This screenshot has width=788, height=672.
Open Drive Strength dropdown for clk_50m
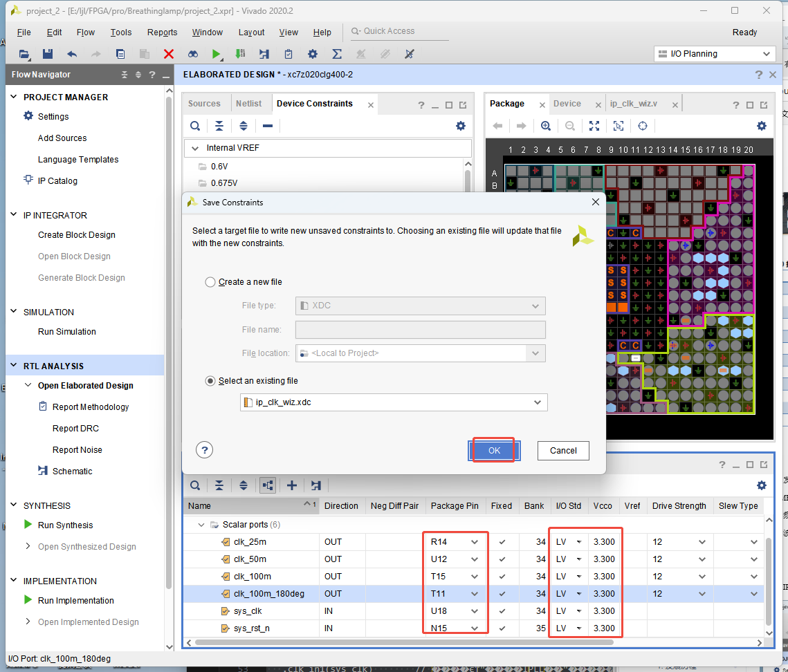tap(702, 559)
